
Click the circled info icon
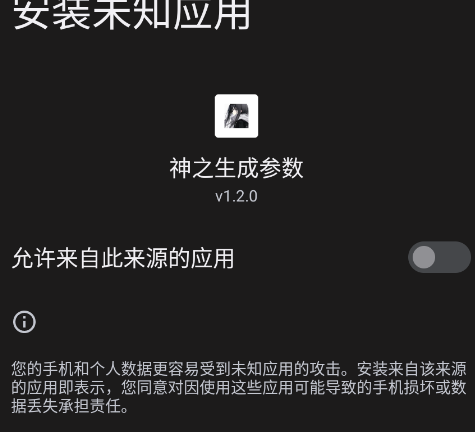pyautogui.click(x=24, y=322)
